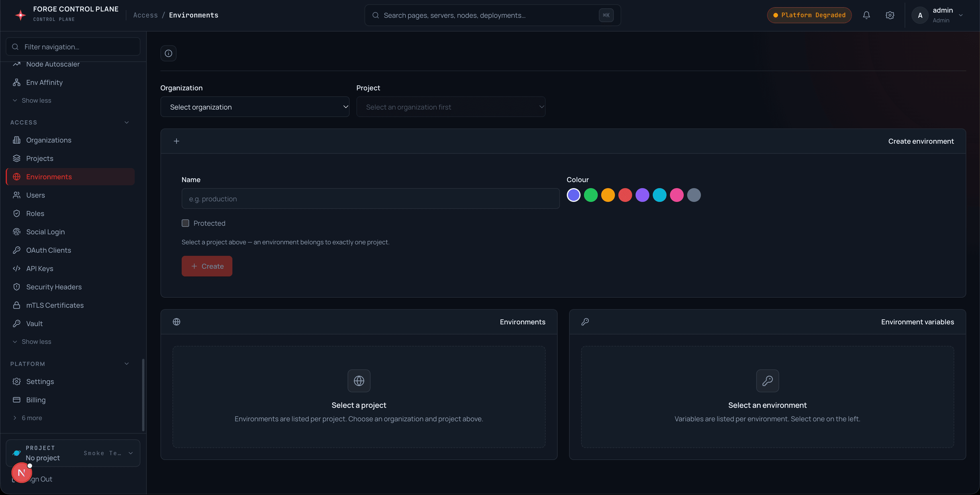
Task: Click the admin avatar circle
Action: coord(920,15)
